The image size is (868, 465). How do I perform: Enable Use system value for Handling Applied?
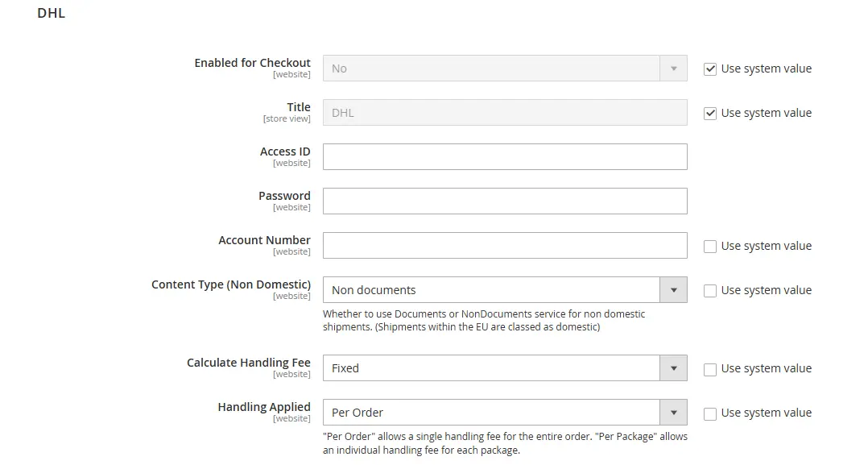point(710,413)
